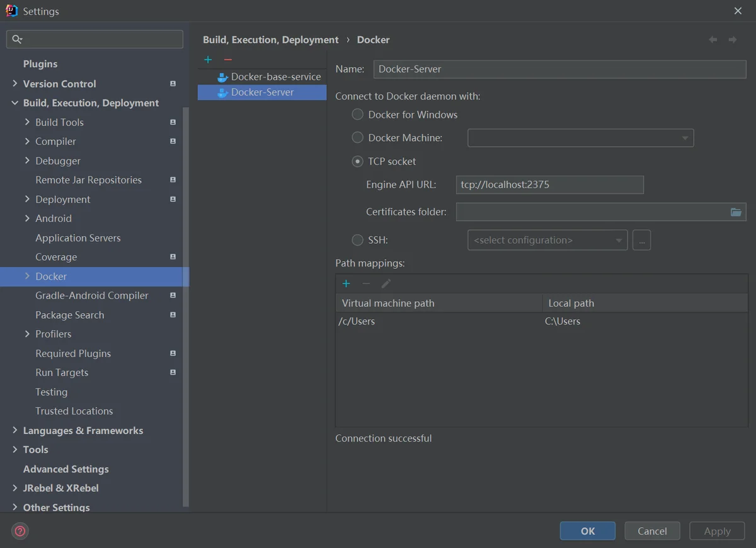
Task: Click the Local path column header
Action: (x=645, y=303)
